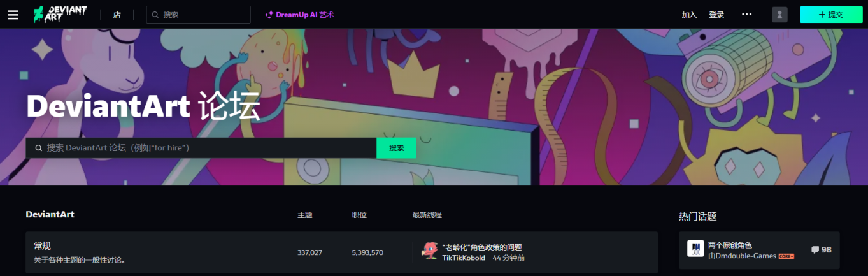Image resolution: width=868 pixels, height=276 pixels.
Task: Click the 登录 login link
Action: (716, 15)
